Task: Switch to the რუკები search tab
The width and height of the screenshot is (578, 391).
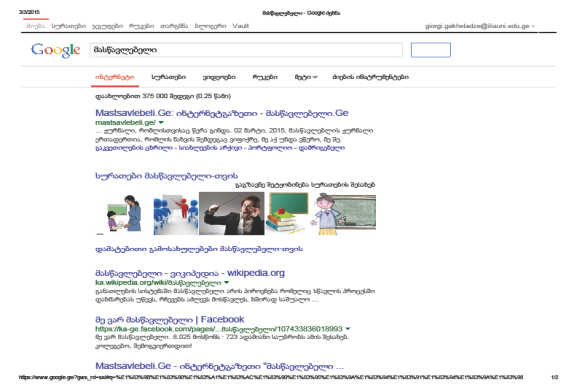Action: (x=265, y=77)
